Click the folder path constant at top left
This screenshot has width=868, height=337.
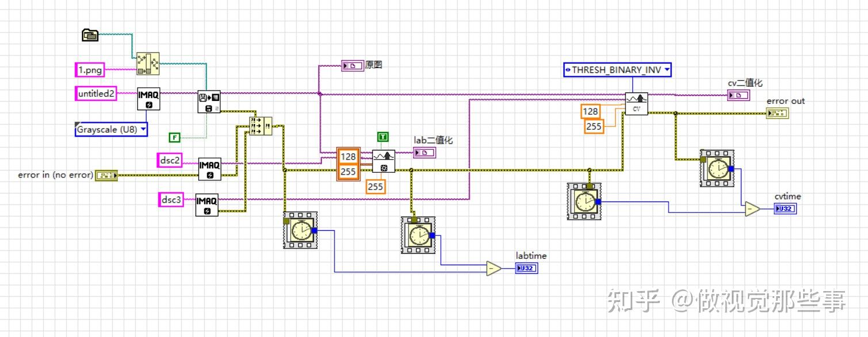click(90, 34)
